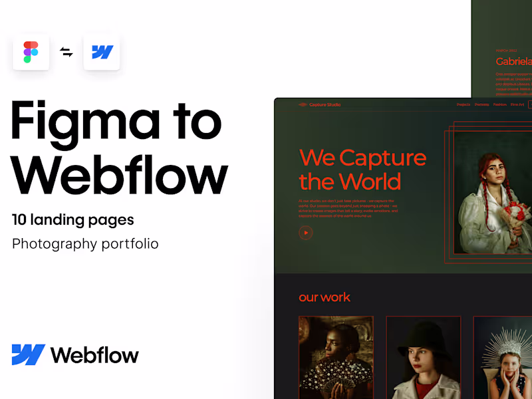Click the Webflow logo mark at bottom left
Viewport: 532px width, 399px height.
(x=29, y=354)
